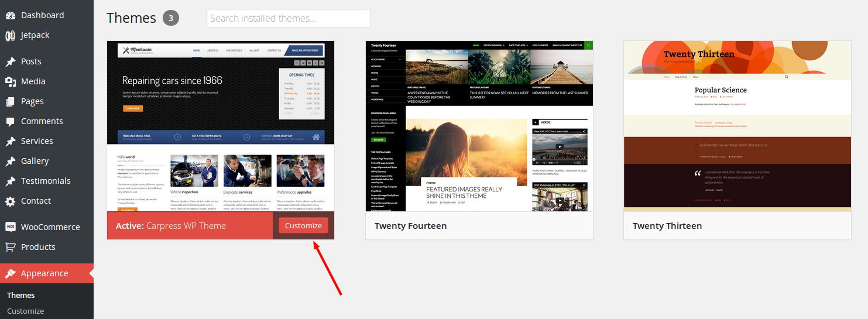The height and width of the screenshot is (319, 868).
Task: Click the Testimonials pushpin icon
Action: (x=11, y=181)
